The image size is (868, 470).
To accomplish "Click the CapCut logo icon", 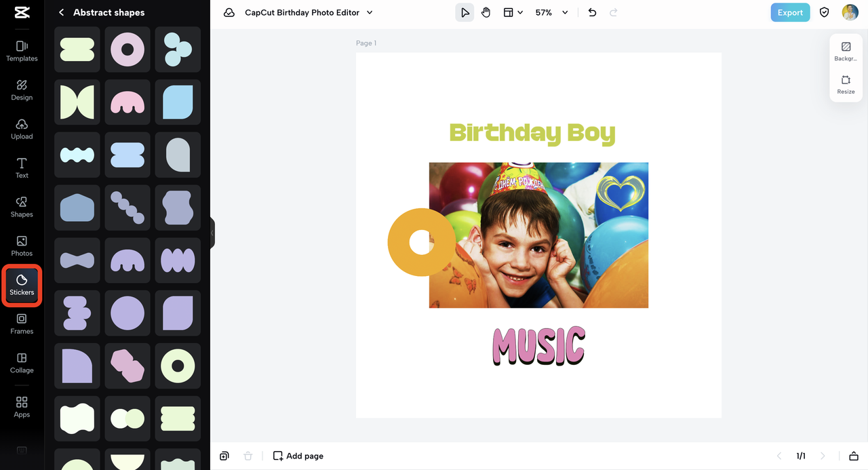I will (x=22, y=12).
